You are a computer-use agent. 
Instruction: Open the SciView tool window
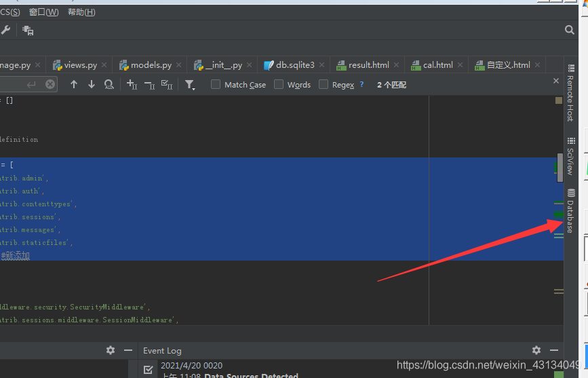click(x=571, y=156)
